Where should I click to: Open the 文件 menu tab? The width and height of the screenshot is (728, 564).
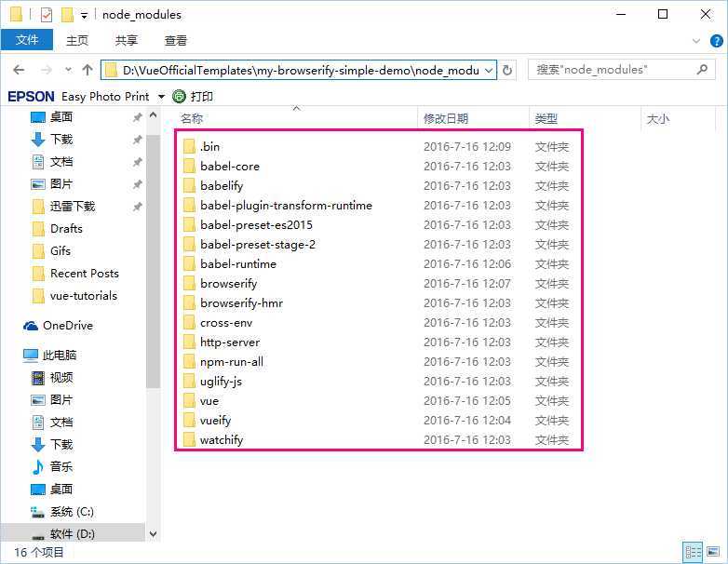click(27, 40)
